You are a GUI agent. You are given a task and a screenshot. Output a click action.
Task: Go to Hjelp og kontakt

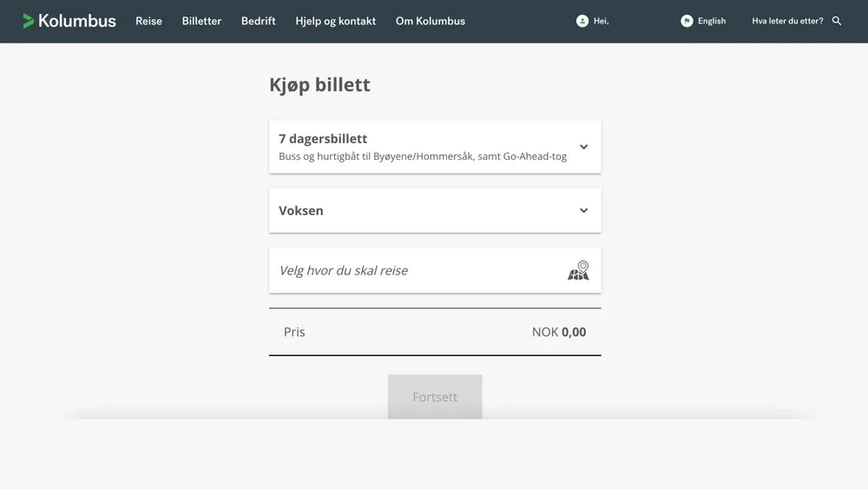point(335,21)
